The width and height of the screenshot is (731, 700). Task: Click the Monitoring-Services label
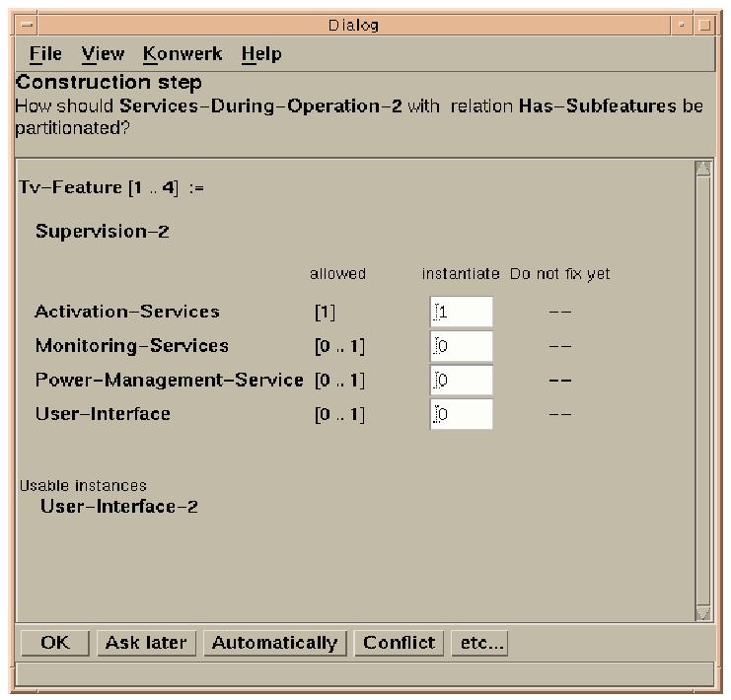pyautogui.click(x=132, y=346)
